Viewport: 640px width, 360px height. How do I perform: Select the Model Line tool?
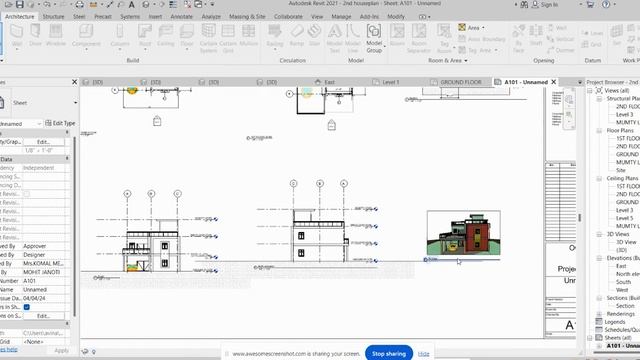click(x=353, y=38)
